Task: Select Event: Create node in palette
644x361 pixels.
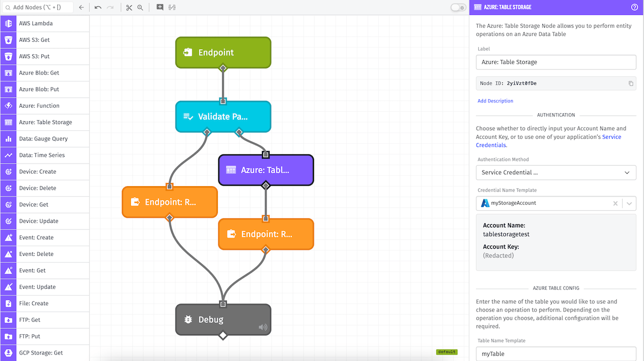Action: (45, 237)
